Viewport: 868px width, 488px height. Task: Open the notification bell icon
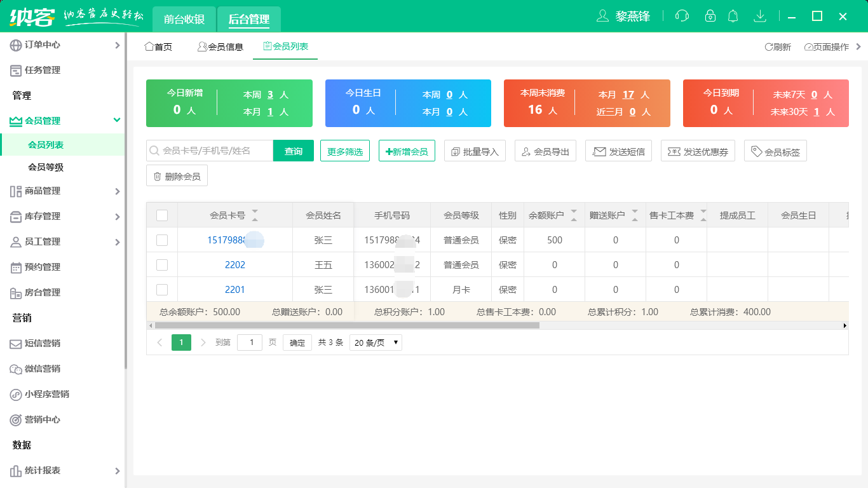coord(733,17)
